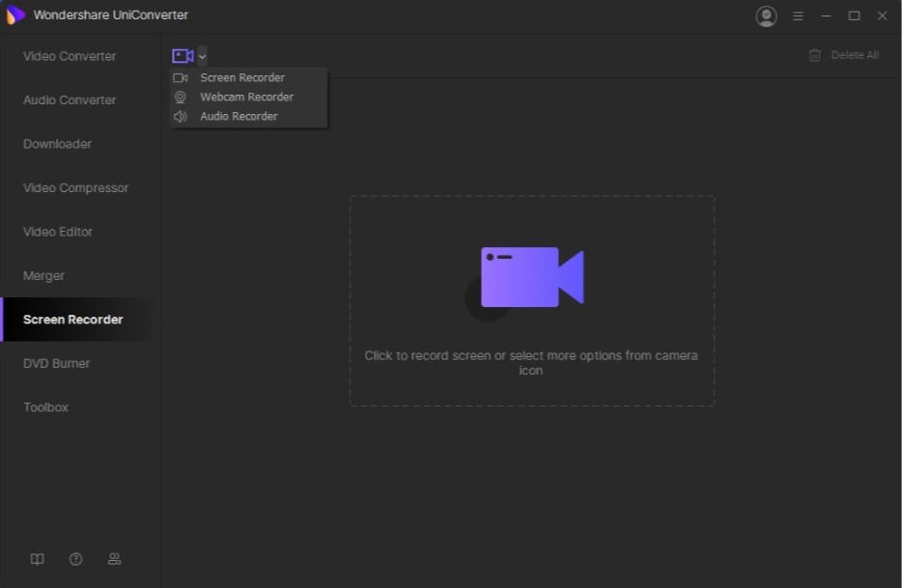The height and width of the screenshot is (588, 902).
Task: Maximize the UniConverter window
Action: click(x=855, y=16)
